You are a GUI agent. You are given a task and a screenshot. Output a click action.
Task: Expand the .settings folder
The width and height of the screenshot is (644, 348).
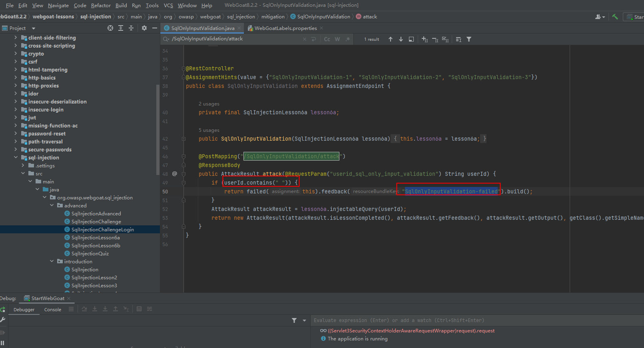23,165
